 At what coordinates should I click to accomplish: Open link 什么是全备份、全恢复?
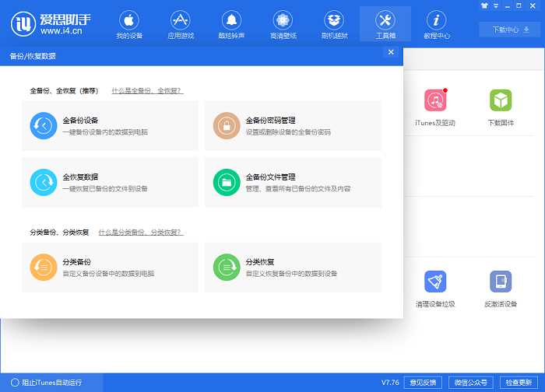point(147,91)
